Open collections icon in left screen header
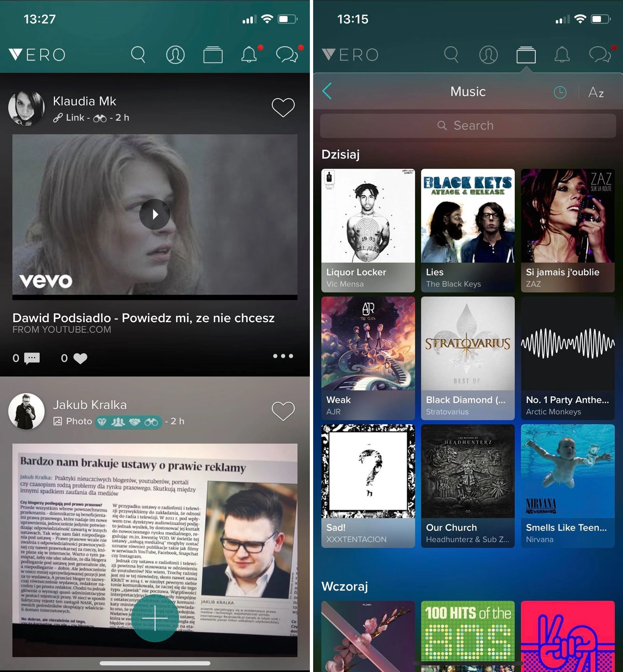Viewport: 623px width, 672px height. click(x=213, y=55)
